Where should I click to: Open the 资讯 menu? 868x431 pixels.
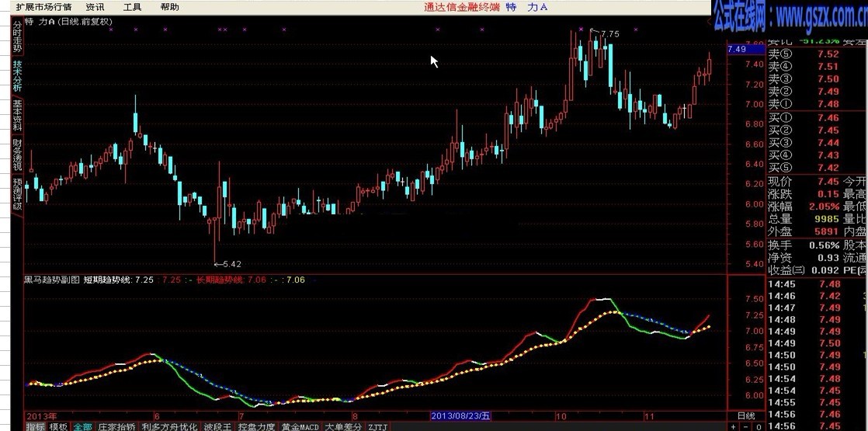coord(95,7)
